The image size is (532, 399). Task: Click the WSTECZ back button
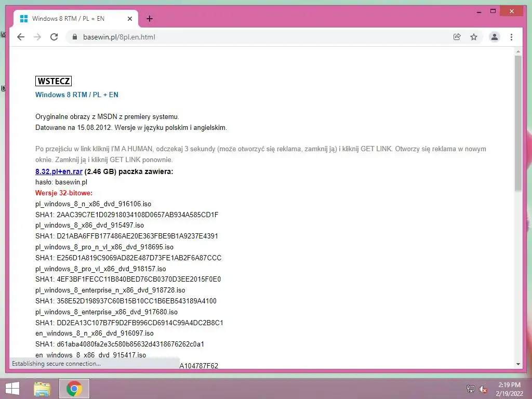pos(54,81)
